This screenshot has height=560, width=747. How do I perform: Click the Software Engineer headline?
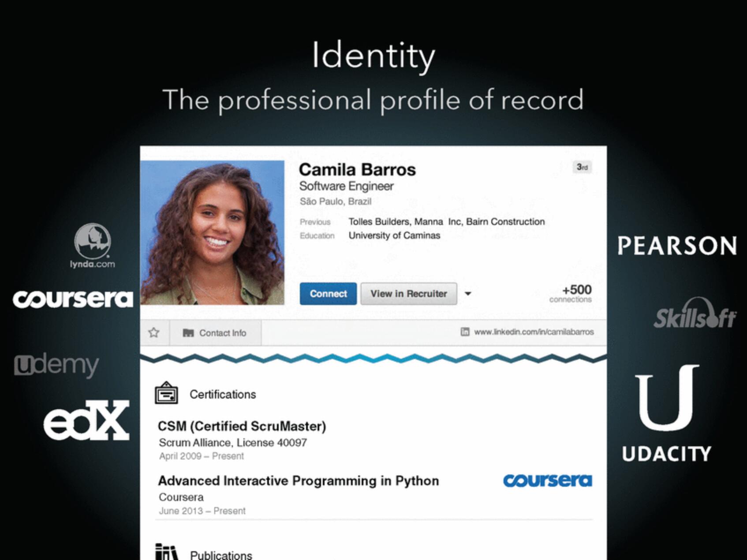(x=346, y=186)
